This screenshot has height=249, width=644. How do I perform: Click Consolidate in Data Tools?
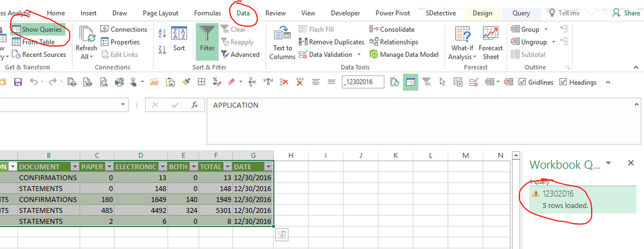coord(392,30)
